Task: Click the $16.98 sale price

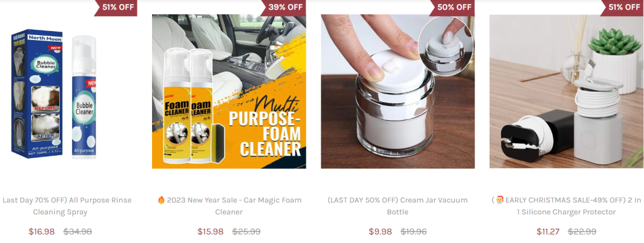Action: pyautogui.click(x=42, y=232)
